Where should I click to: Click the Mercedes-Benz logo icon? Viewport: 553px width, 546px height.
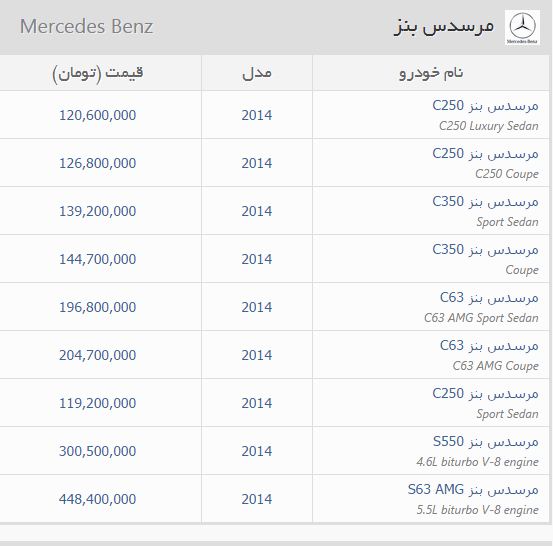522,28
